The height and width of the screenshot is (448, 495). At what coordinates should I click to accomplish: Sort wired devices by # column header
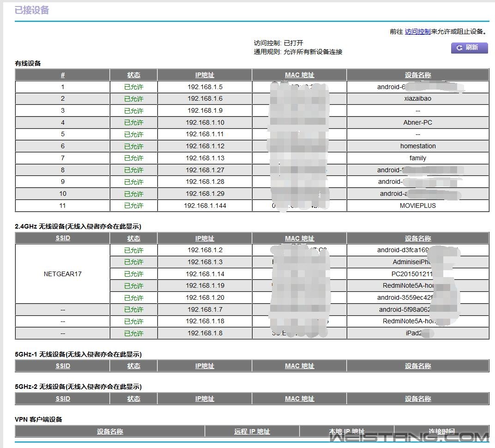click(63, 75)
